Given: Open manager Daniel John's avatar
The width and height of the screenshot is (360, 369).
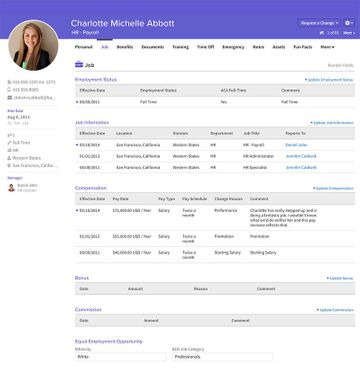Looking at the screenshot, I should [11, 188].
